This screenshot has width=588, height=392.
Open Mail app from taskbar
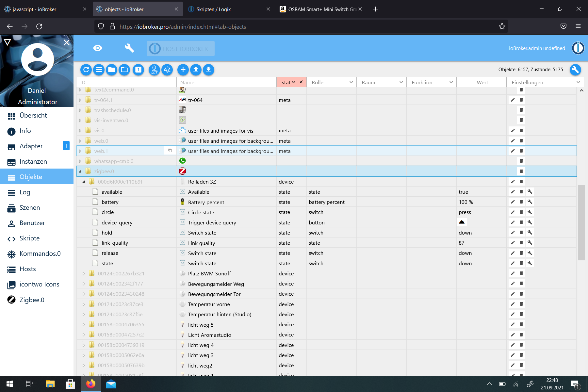pyautogui.click(x=111, y=384)
